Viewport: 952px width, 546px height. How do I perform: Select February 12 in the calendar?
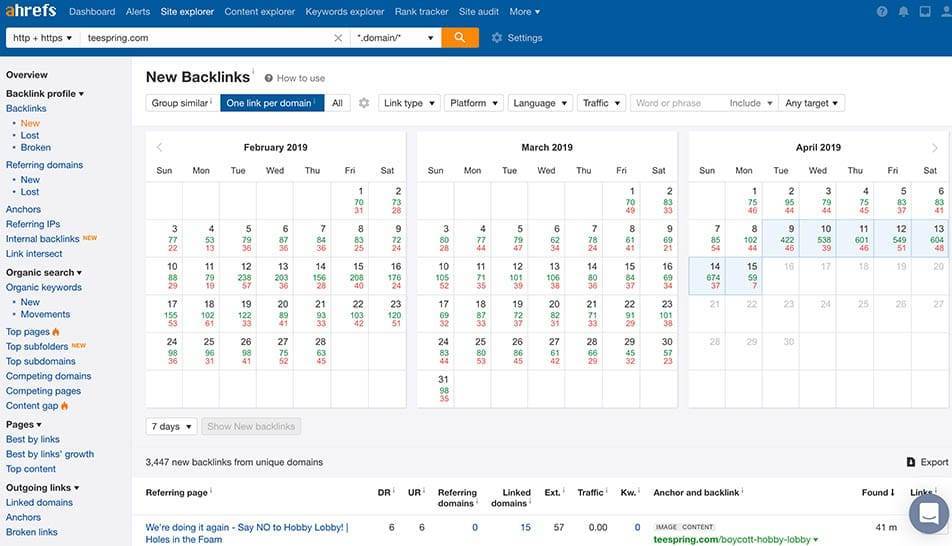click(x=238, y=276)
